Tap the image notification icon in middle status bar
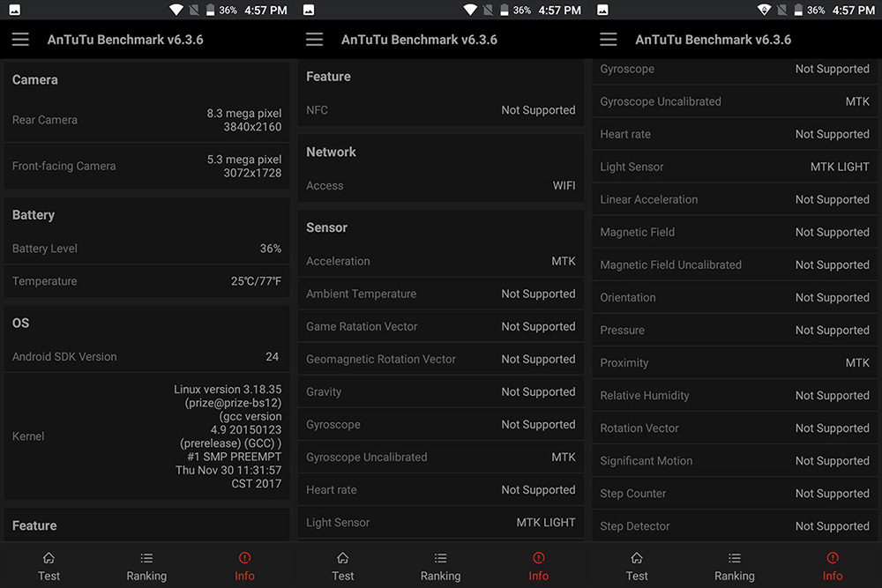Viewport: 882px width, 588px height. click(x=309, y=10)
